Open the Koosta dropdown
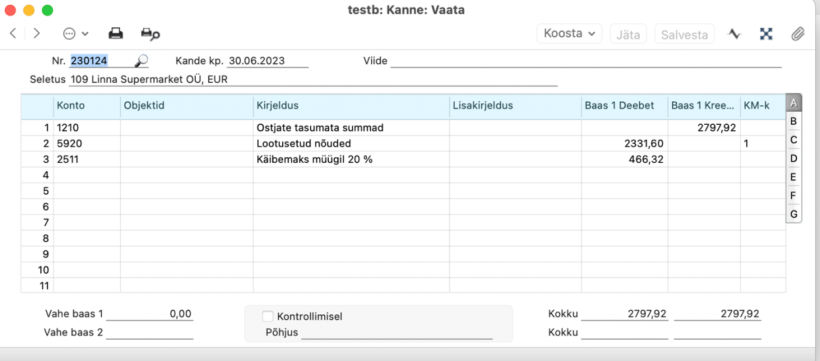Image resolution: width=820 pixels, height=361 pixels. tap(569, 34)
